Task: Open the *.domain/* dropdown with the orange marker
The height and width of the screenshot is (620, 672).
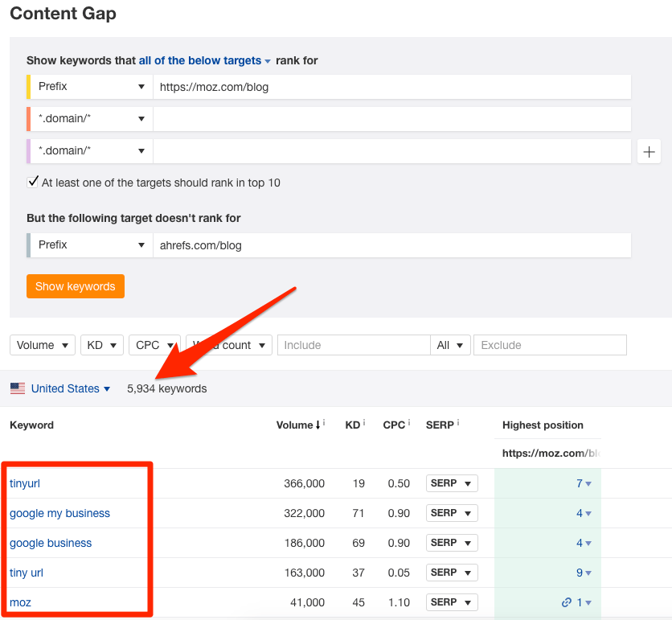Action: coord(92,119)
